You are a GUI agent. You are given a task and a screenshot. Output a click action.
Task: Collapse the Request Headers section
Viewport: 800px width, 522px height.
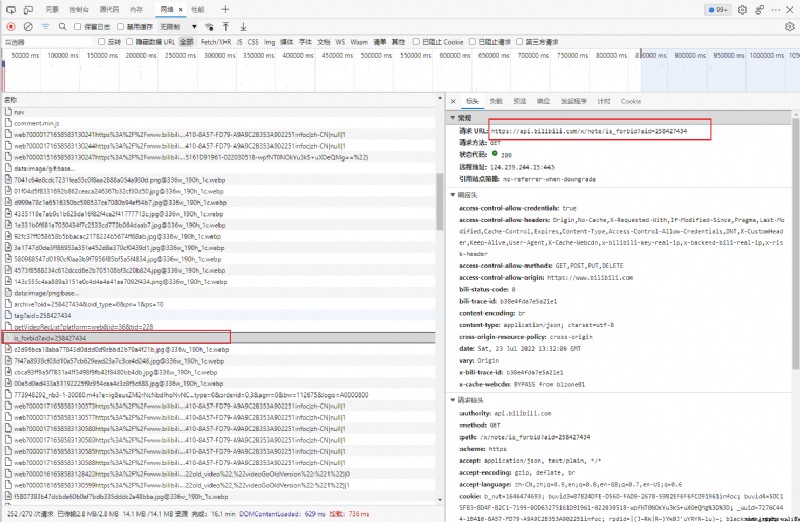tap(453, 400)
